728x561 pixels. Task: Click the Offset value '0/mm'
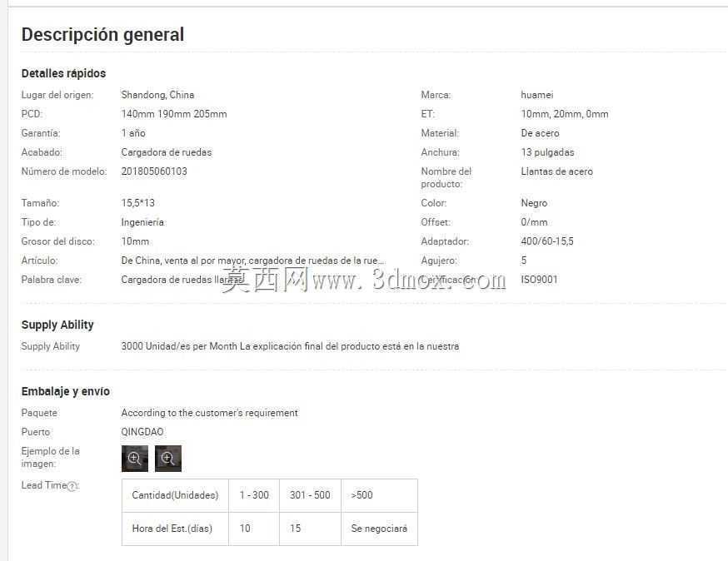[534, 222]
